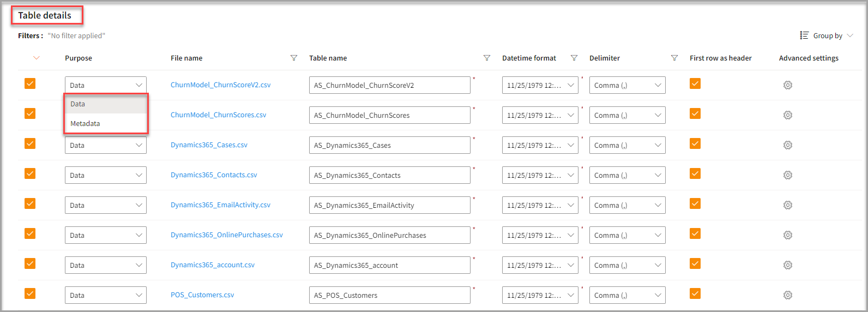Deselect the Dynamics365_account.csv row checkbox

30,263
